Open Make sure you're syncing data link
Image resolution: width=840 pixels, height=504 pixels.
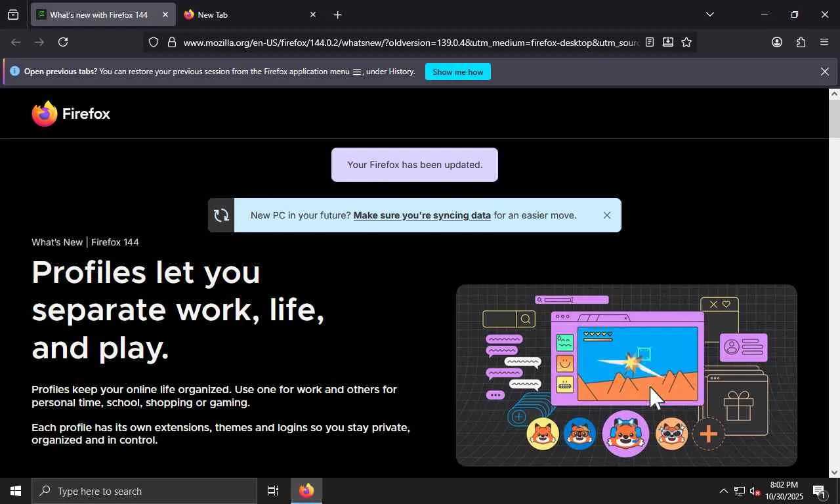[x=422, y=215]
